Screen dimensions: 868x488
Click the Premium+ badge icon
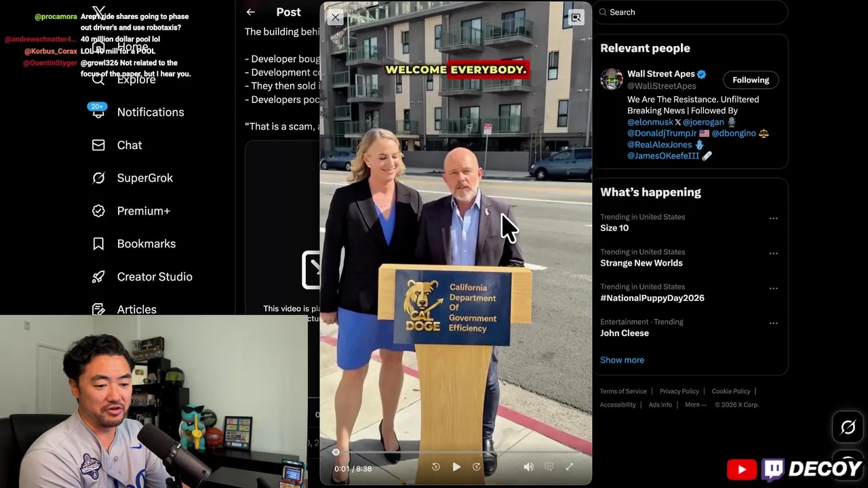pos(98,211)
